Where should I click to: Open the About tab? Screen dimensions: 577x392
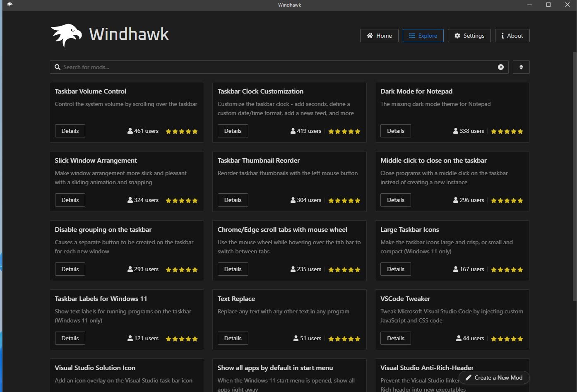512,36
